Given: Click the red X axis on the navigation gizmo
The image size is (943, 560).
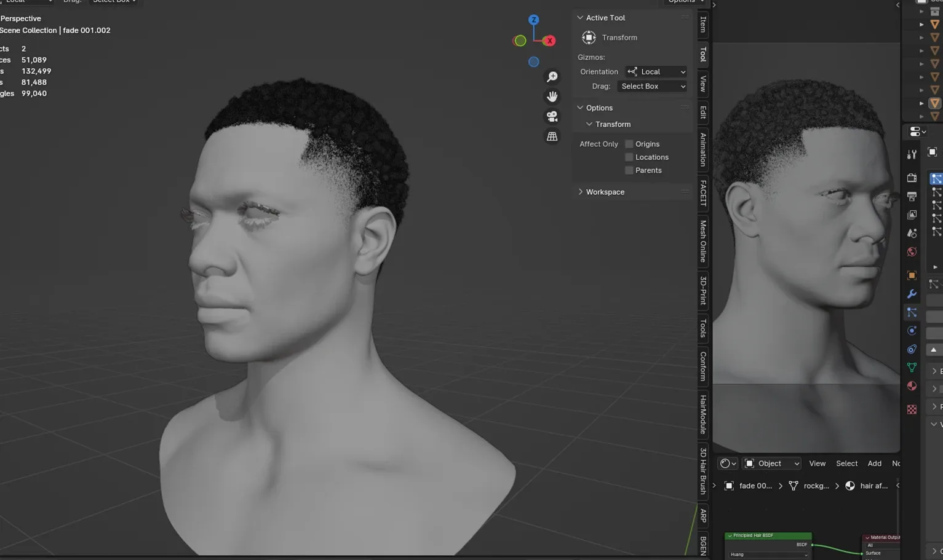Looking at the screenshot, I should [549, 41].
